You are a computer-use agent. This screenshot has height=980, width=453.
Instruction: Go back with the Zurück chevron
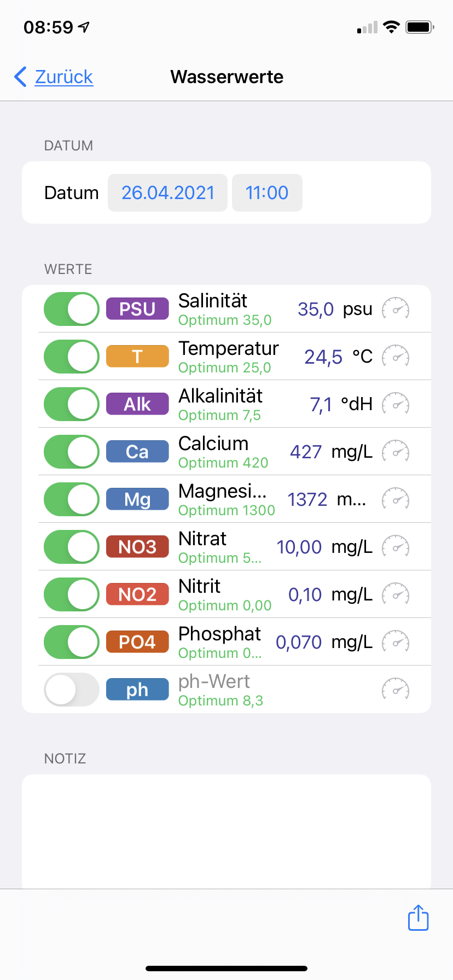[21, 77]
